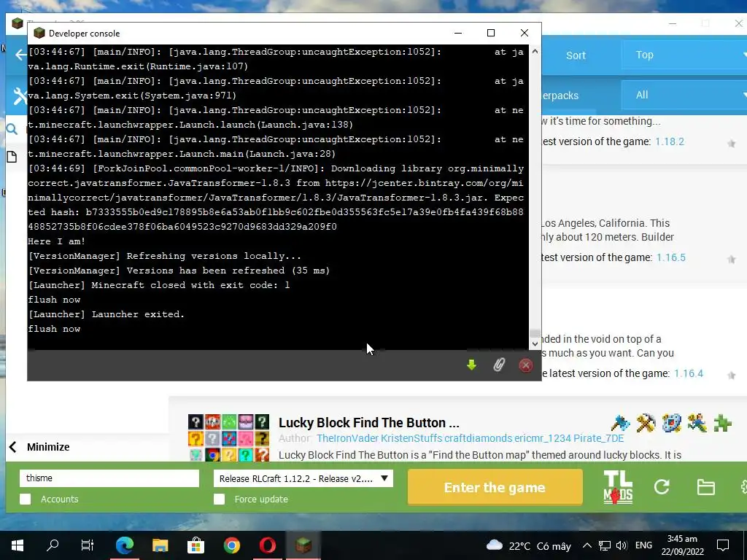Open Microsoft Edge from taskbar
Screen dimensions: 747x560
125,545
